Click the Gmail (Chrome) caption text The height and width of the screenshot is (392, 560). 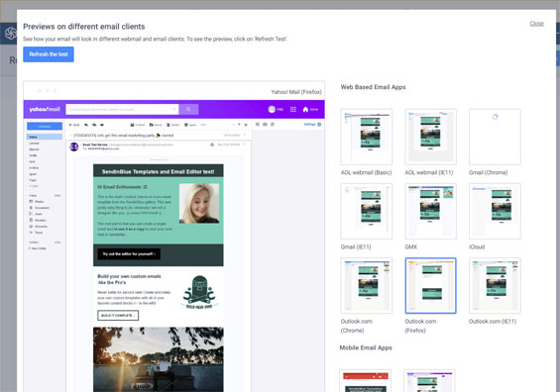pyautogui.click(x=489, y=172)
